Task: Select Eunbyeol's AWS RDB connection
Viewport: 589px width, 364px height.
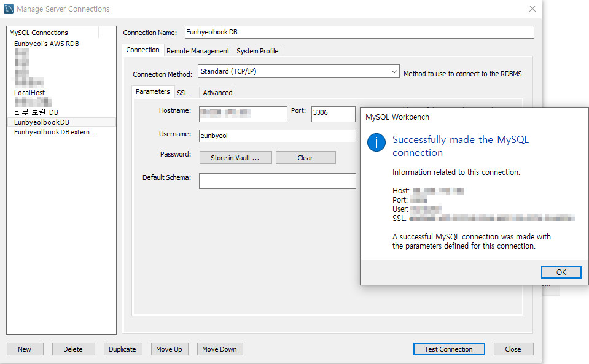Action: pos(47,44)
